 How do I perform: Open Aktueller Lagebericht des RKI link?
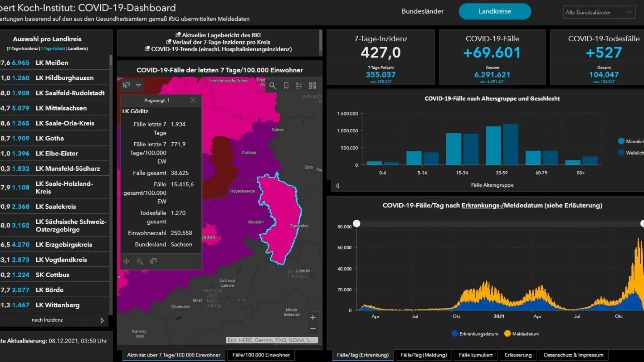tap(218, 35)
